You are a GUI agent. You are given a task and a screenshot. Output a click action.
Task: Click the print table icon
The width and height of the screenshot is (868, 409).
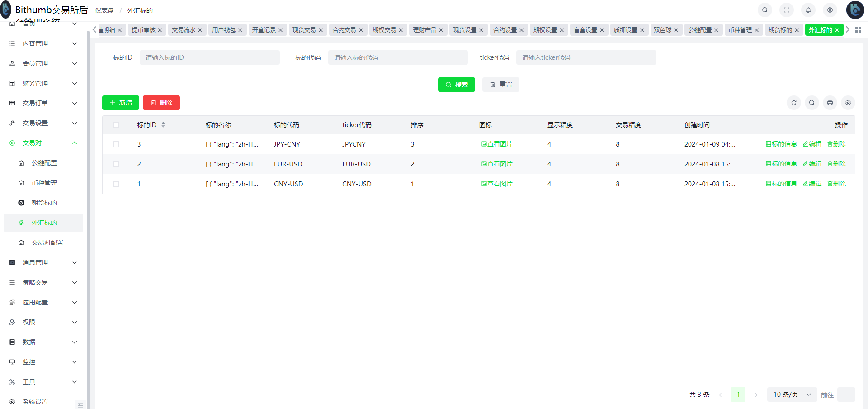830,103
